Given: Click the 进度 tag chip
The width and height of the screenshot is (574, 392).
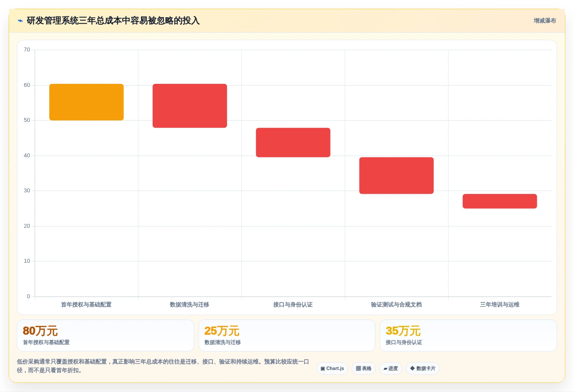Looking at the screenshot, I should pos(391,369).
